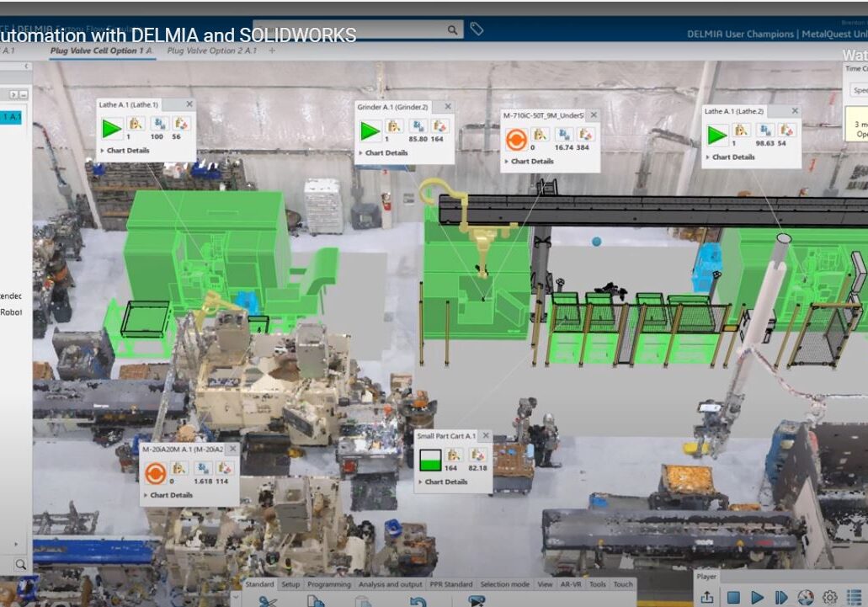Click the green run icon for Grinder.2
Image resolution: width=868 pixels, height=607 pixels.
coord(370,130)
